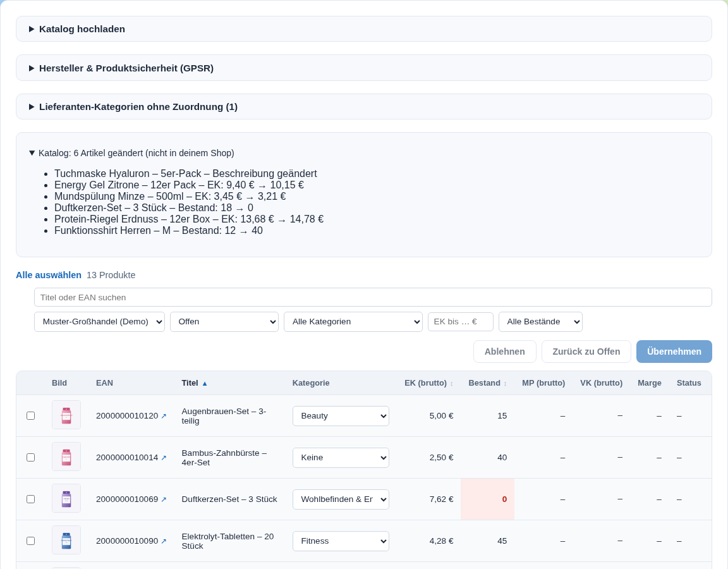This screenshot has height=569, width=728.
Task: Click the Übernehmen button
Action: point(674,352)
